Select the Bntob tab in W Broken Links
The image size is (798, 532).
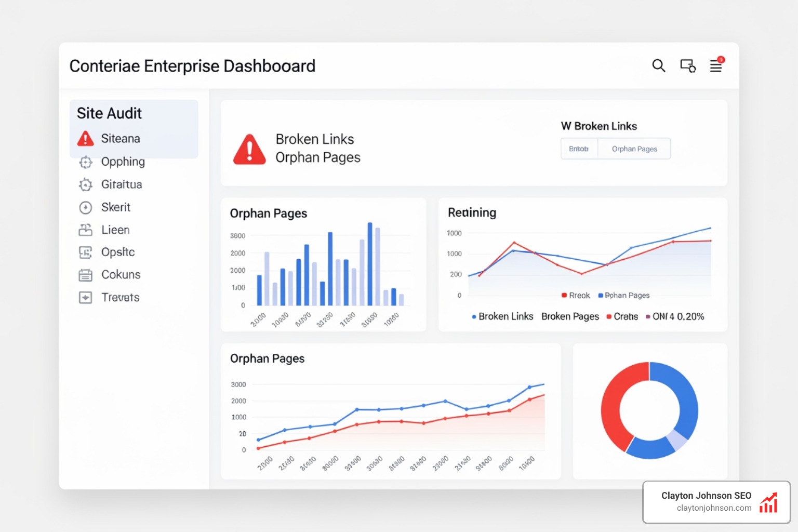click(x=579, y=149)
